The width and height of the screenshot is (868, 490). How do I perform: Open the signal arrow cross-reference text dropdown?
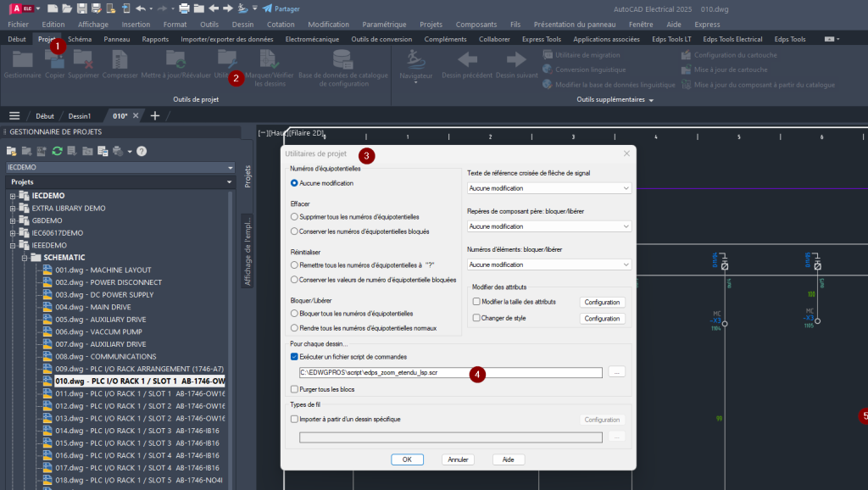point(549,188)
